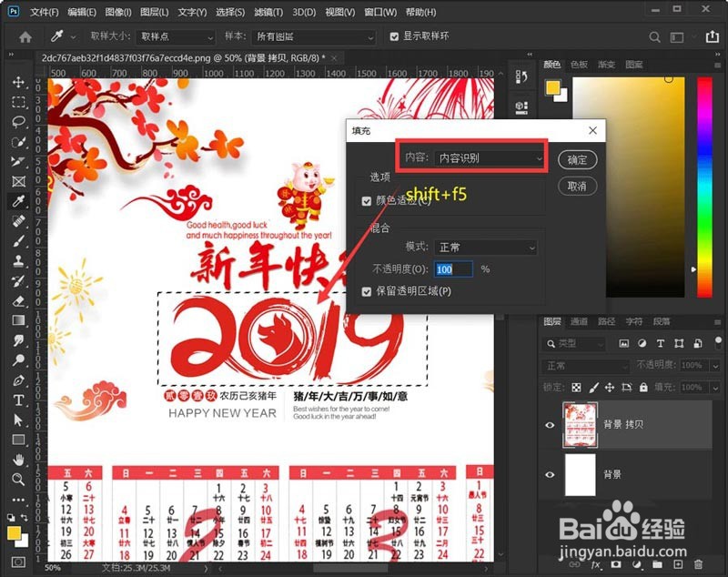
Task: Expand the layer fill 100% dropdown arrow
Action: coord(715,387)
